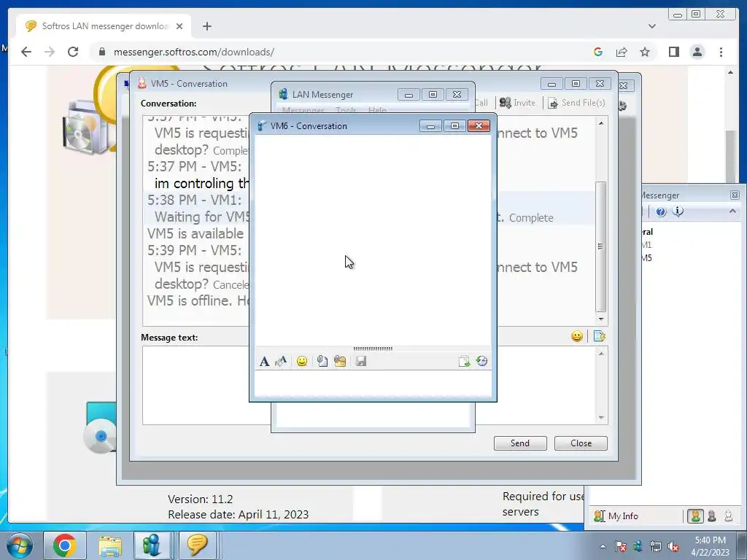
Task: Set status to busy with gray user icon
Action: (712, 516)
